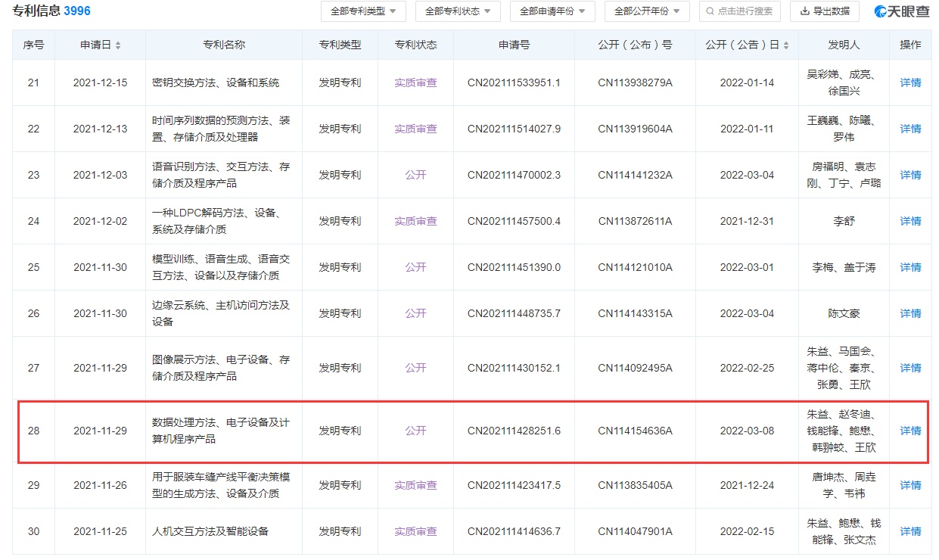Open 详情 link for row 28
Viewport: 939px width, 560px height.
point(910,431)
